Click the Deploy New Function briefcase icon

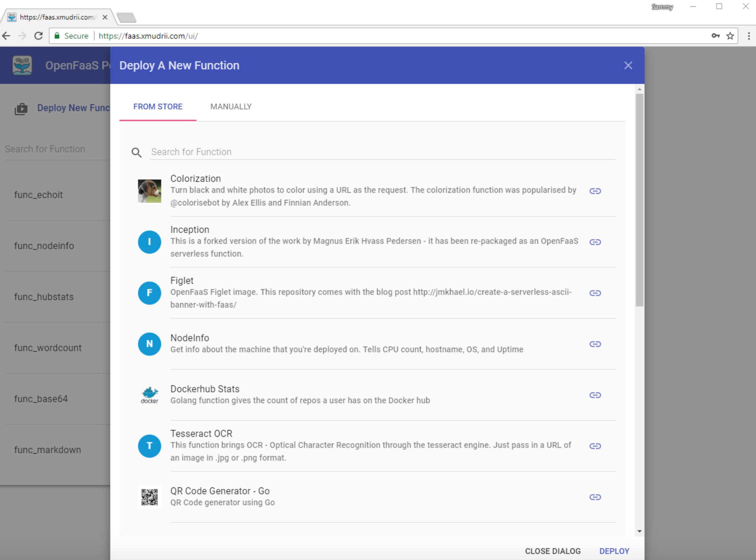pos(21,109)
